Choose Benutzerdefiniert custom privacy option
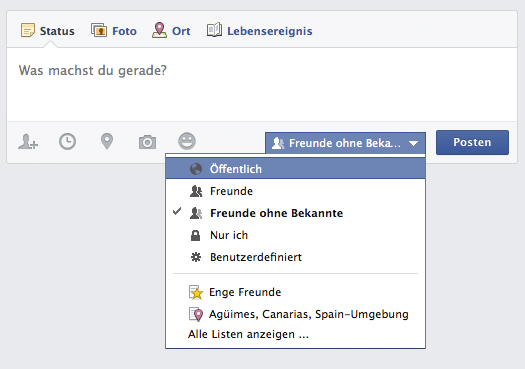Image resolution: width=525 pixels, height=369 pixels. 295,257
